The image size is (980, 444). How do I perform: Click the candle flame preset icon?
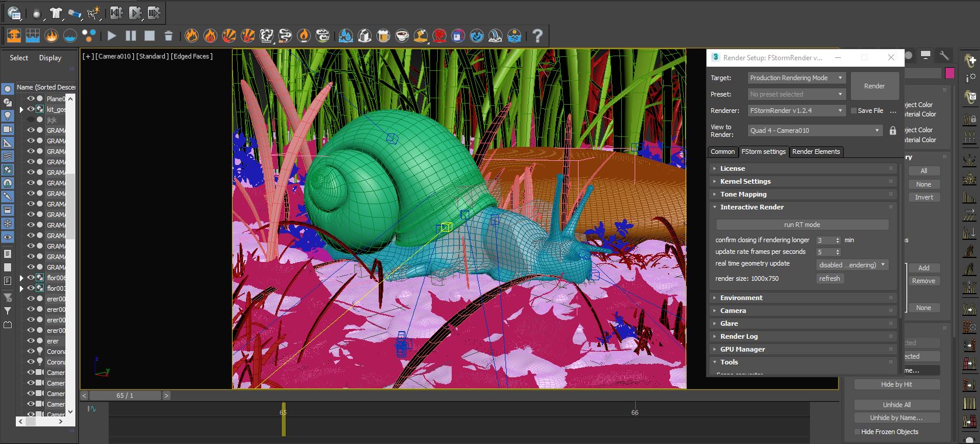pos(304,36)
